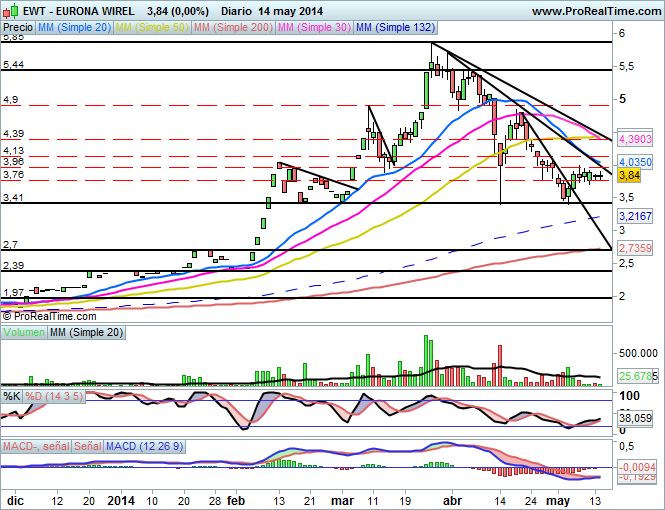
Task: Click the MM (Simple 20) indicator label
Action: [73, 29]
